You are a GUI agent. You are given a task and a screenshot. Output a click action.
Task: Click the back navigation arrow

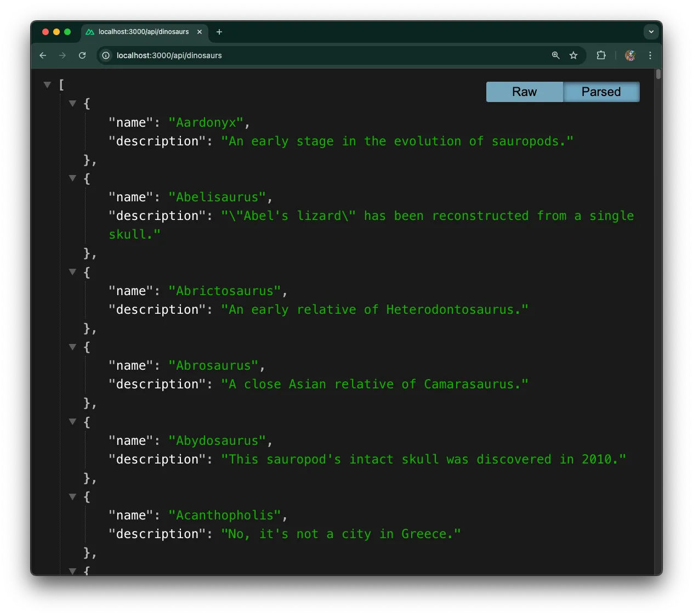43,55
